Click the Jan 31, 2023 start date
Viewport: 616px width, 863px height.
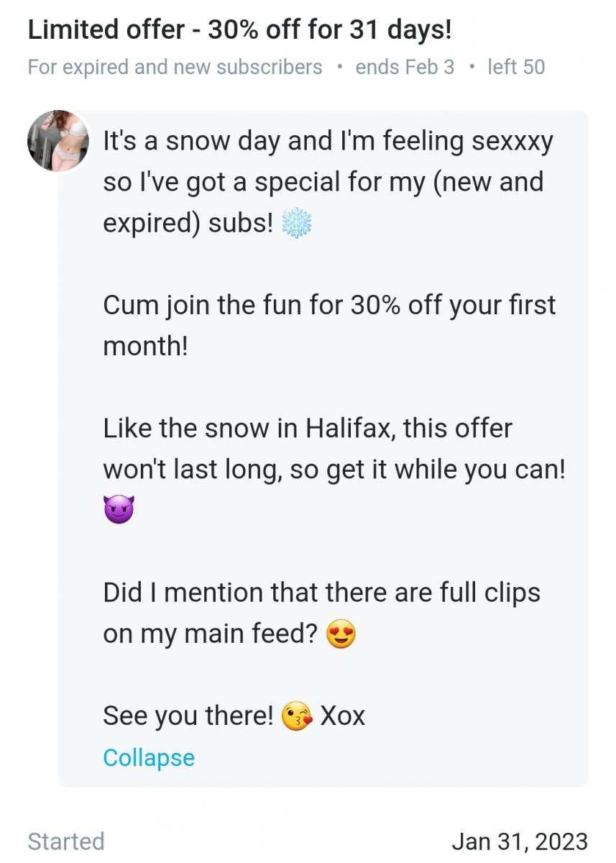(520, 841)
